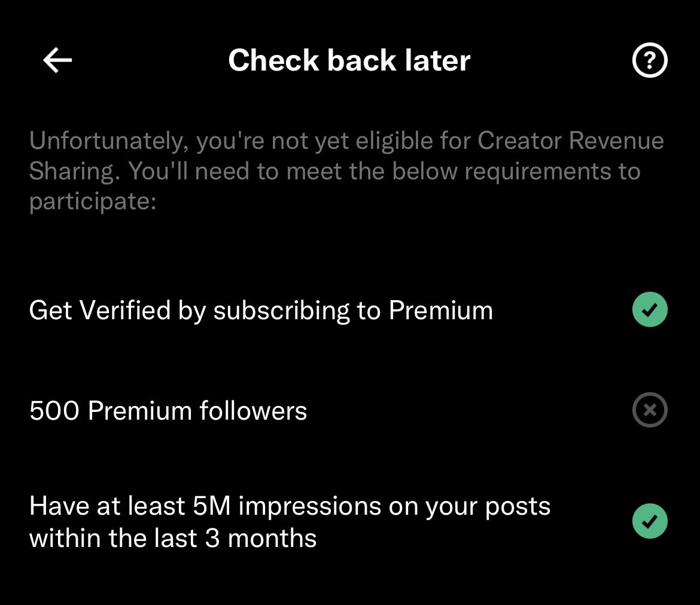Tap the green checkmark beside 5M impressions
This screenshot has width=700, height=605.
(x=650, y=521)
